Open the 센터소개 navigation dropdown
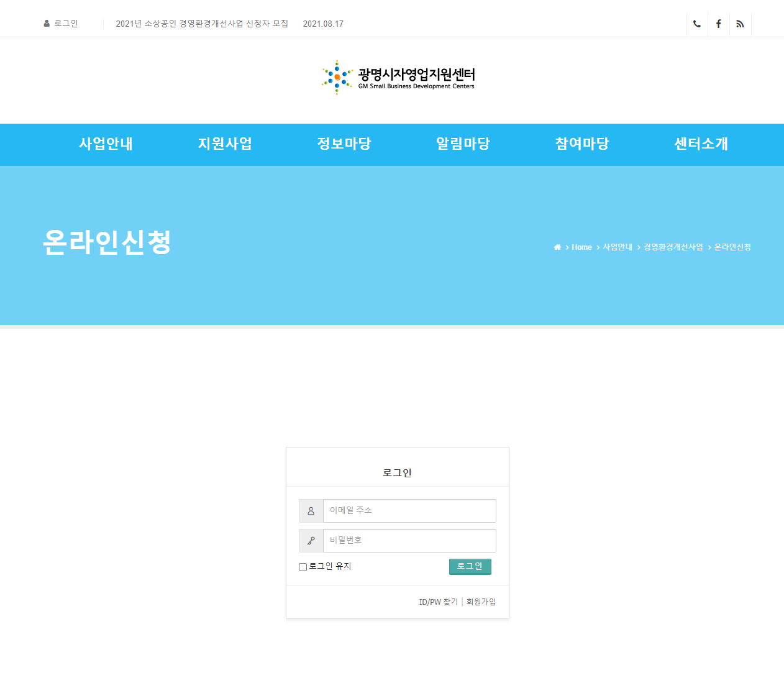Viewport: 784px width, 688px height. [x=701, y=144]
